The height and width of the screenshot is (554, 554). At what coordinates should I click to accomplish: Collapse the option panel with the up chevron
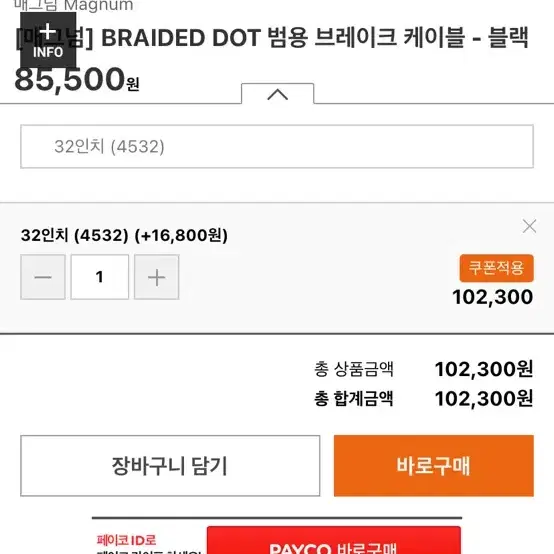[x=277, y=94]
